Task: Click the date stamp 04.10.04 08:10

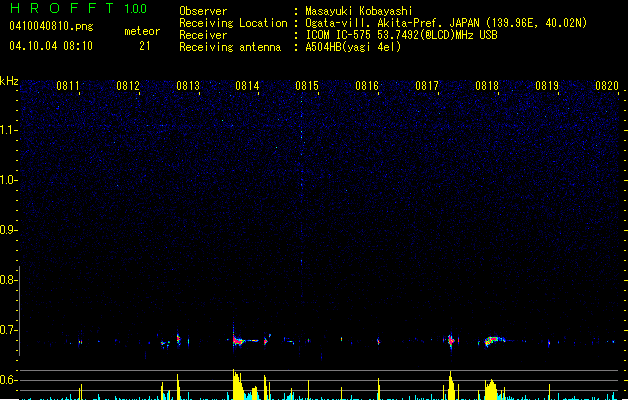Action: click(x=51, y=46)
